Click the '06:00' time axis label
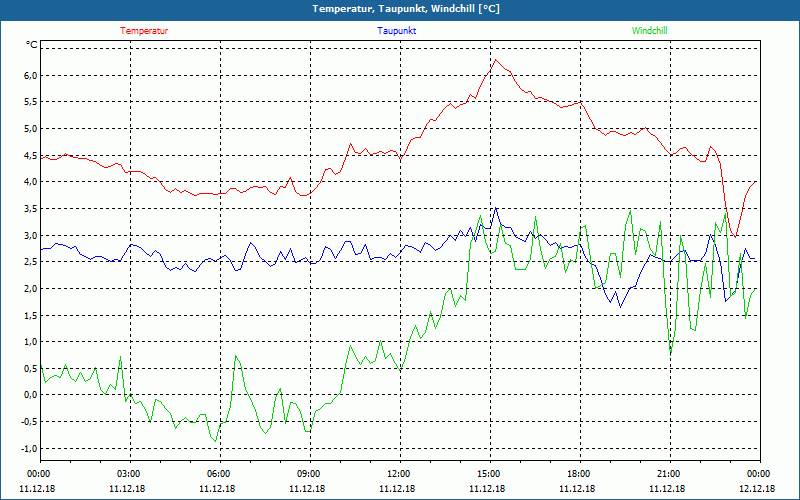This screenshot has width=800, height=500. point(220,474)
